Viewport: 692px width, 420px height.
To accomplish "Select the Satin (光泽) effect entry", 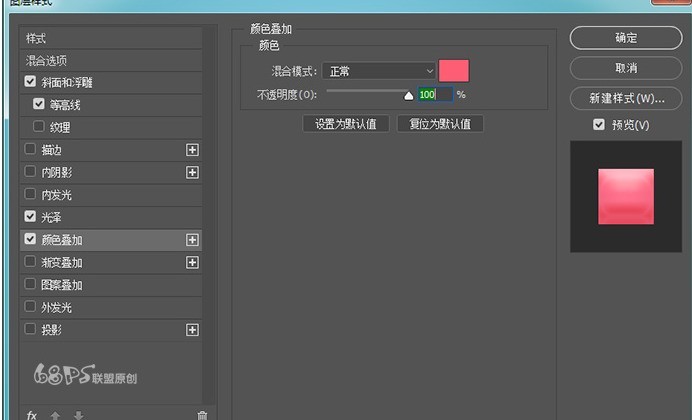I will 111,218.
